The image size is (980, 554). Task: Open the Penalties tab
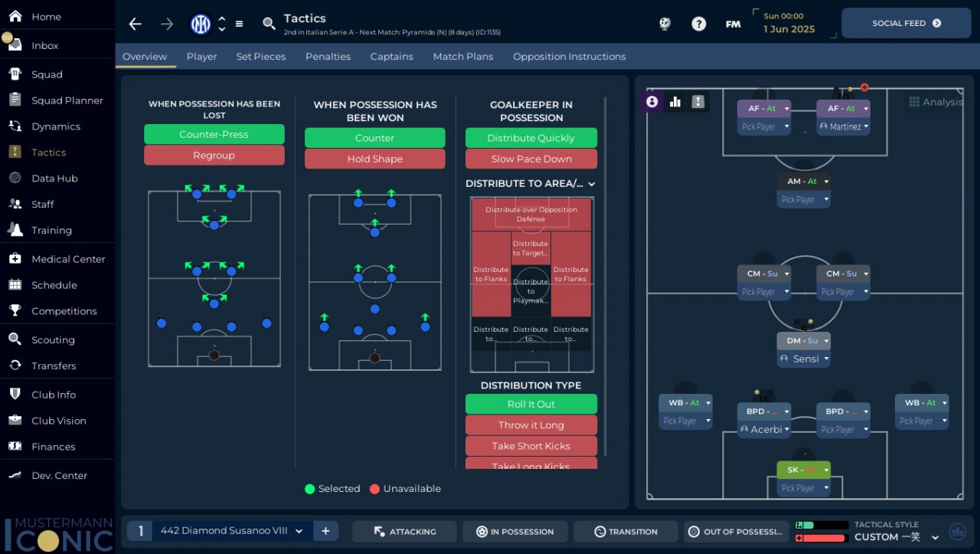328,57
